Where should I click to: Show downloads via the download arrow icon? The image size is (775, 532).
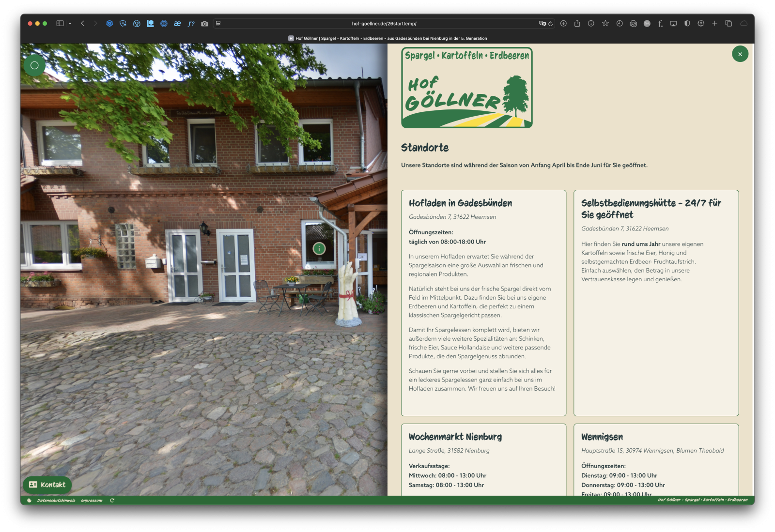(563, 24)
